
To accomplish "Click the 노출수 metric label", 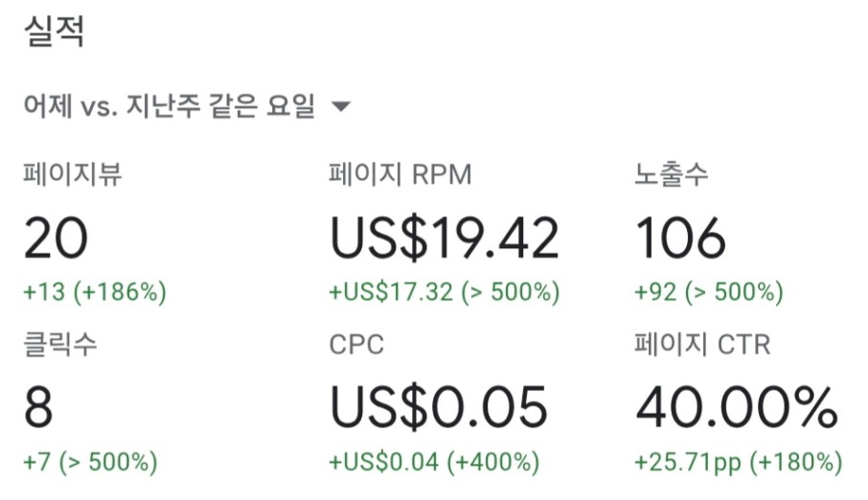I will (671, 174).
